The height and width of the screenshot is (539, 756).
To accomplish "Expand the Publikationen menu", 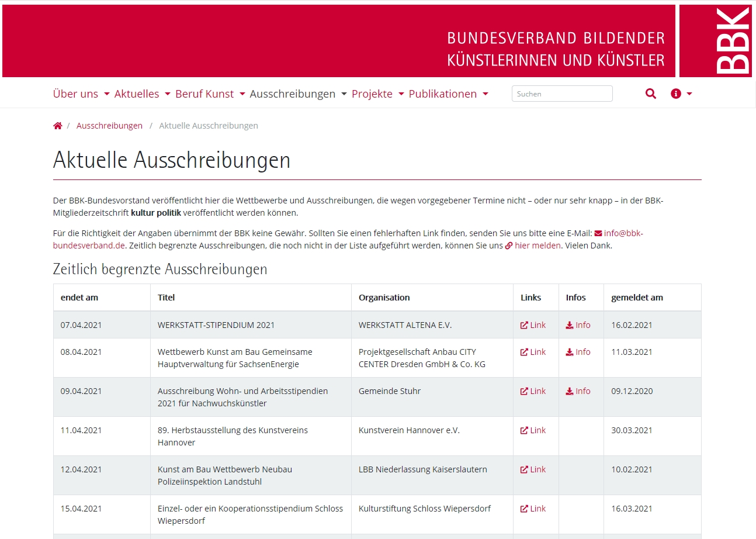I will [449, 94].
